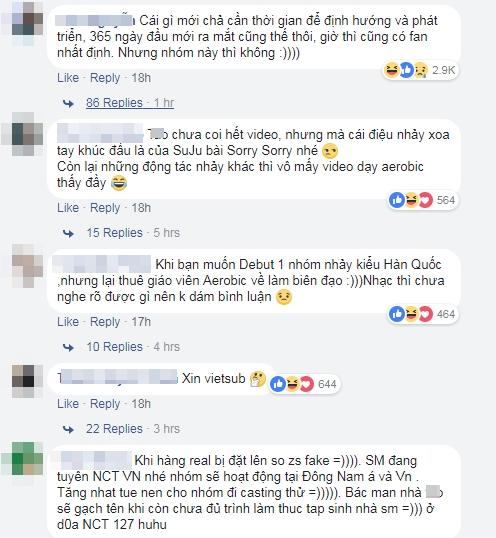Click the 18h timestamp on the first comment
The image size is (496, 538).
click(141, 78)
